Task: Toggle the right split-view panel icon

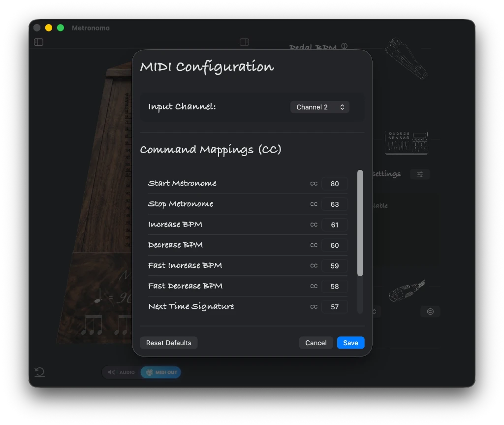Action: click(245, 42)
